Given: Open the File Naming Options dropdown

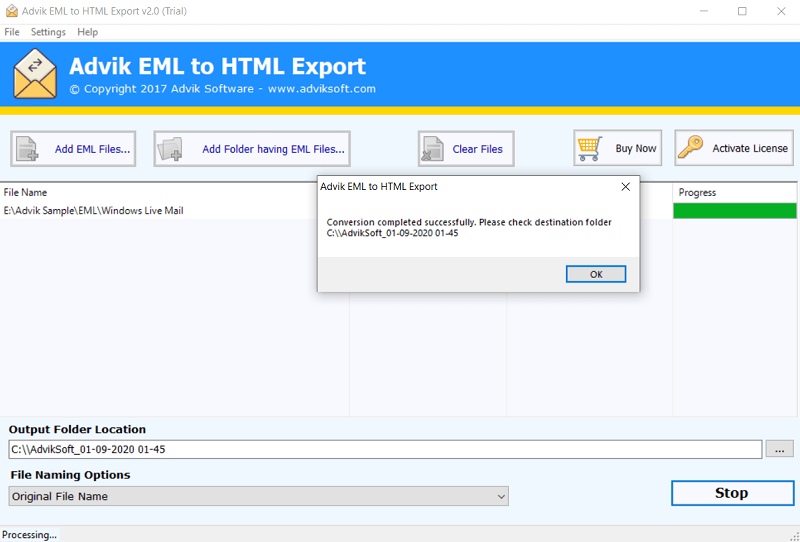Looking at the screenshot, I should pos(259,496).
